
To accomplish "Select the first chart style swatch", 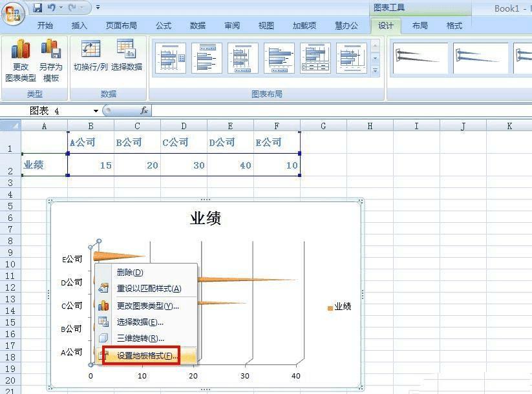I will pos(420,58).
